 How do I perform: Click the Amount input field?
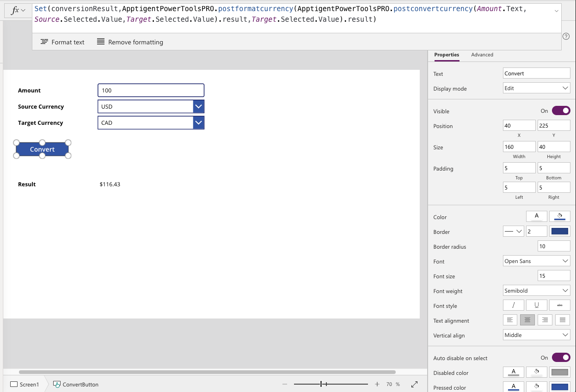[151, 90]
